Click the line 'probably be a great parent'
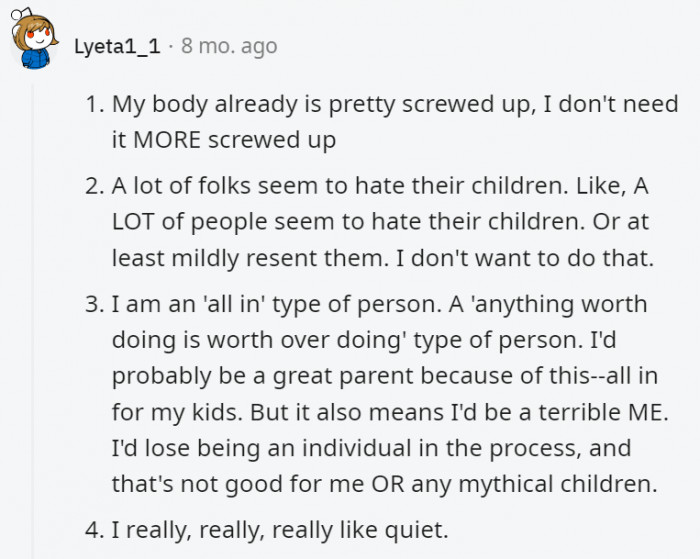The width and height of the screenshot is (700, 559). tap(262, 376)
